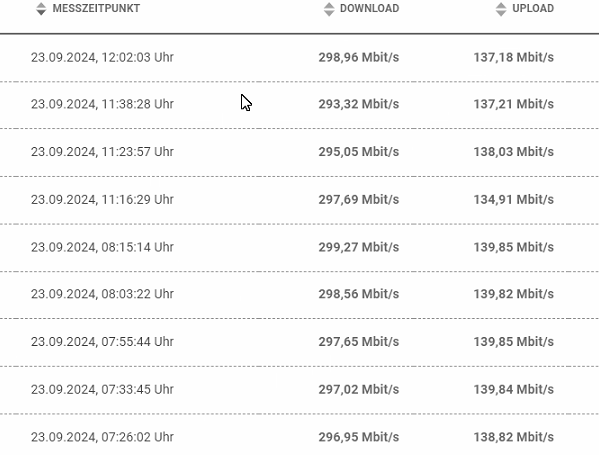The width and height of the screenshot is (599, 455).
Task: Click the Download column sort arrows icon
Action: click(329, 9)
